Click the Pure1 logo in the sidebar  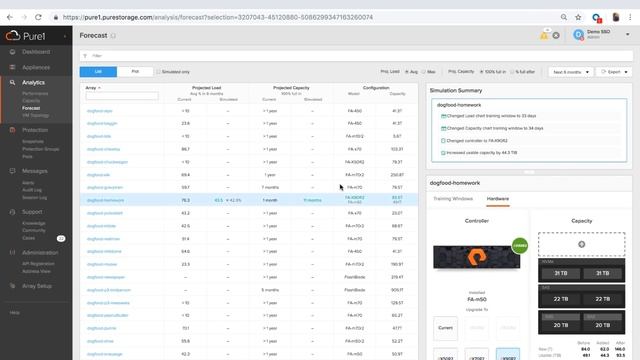[x=25, y=36]
